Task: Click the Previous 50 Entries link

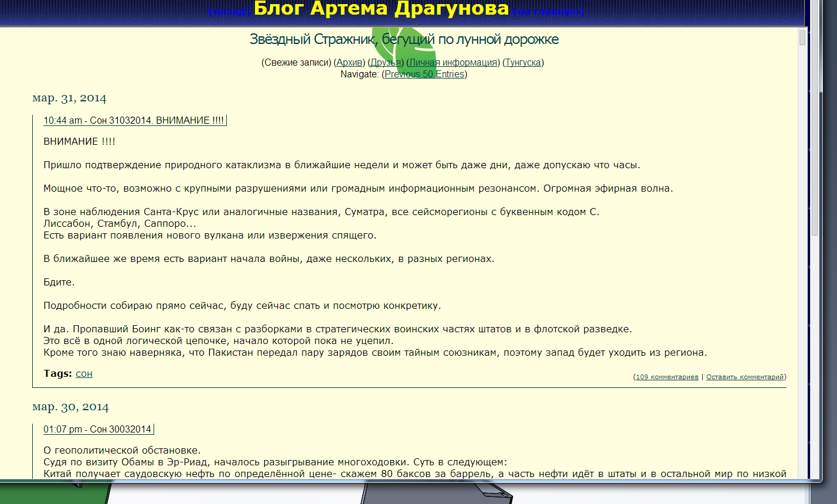Action: (x=424, y=74)
